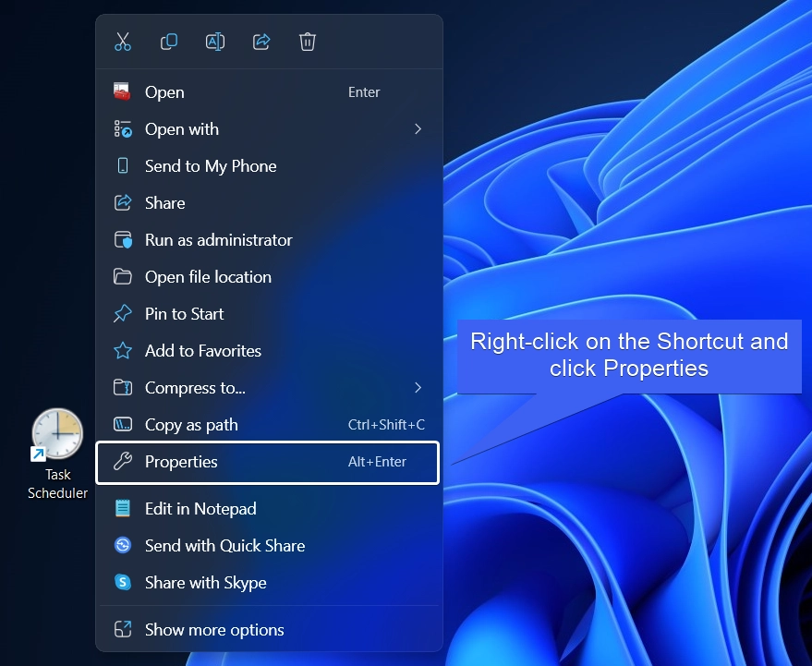Choose Add to Favorites

click(x=269, y=351)
